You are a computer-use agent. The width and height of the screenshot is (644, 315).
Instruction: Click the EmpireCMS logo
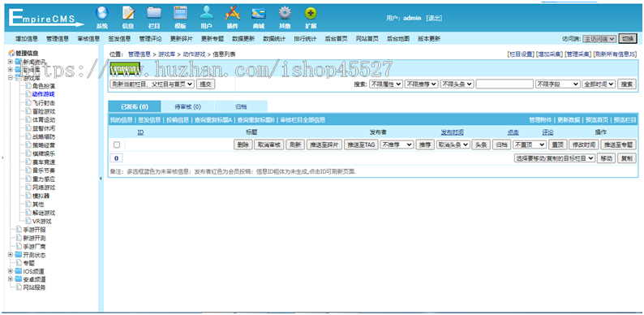click(x=46, y=18)
